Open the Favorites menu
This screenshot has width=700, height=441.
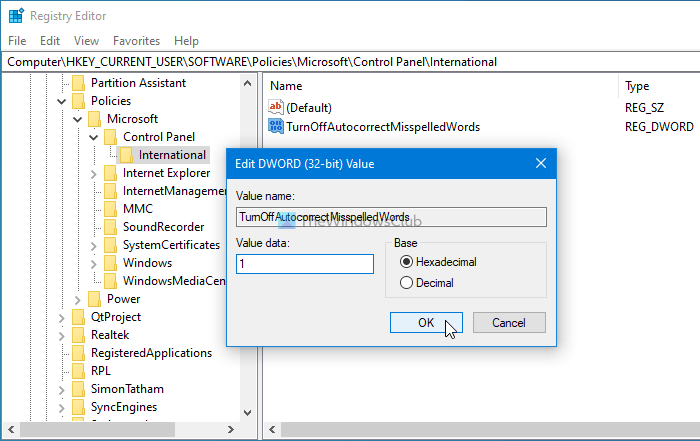pos(136,41)
